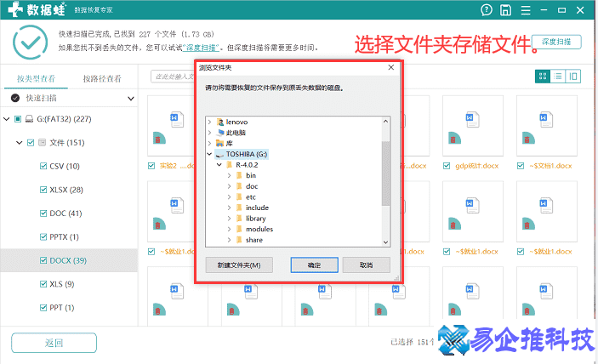Image resolution: width=598 pixels, height=364 pixels.
Task: Uncheck DOC (41) checkbox
Action: coord(43,213)
